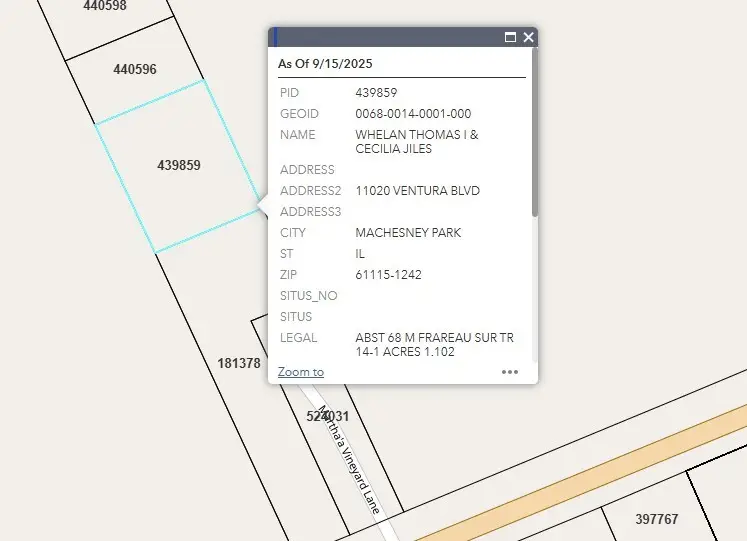Select parcel label 181378 on map
Viewport: 747px width, 541px height.
tap(239, 363)
